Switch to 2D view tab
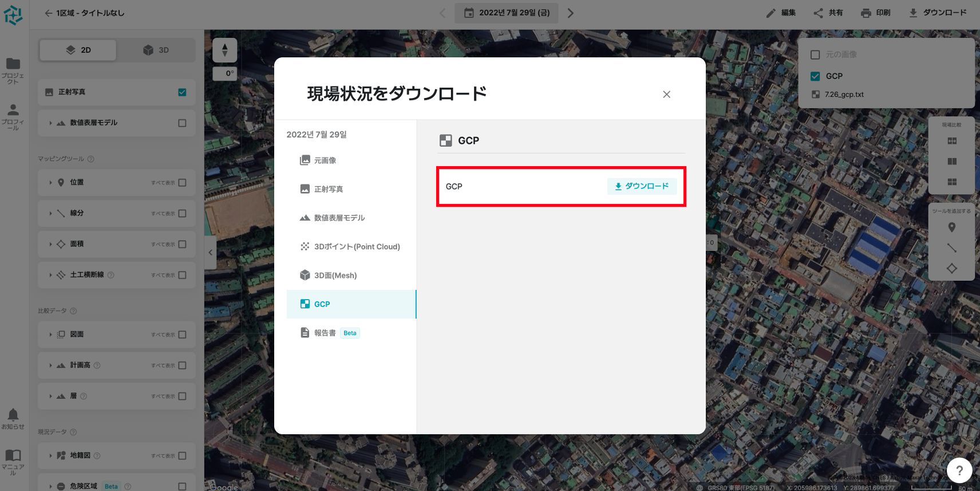The width and height of the screenshot is (980, 491). tap(78, 50)
